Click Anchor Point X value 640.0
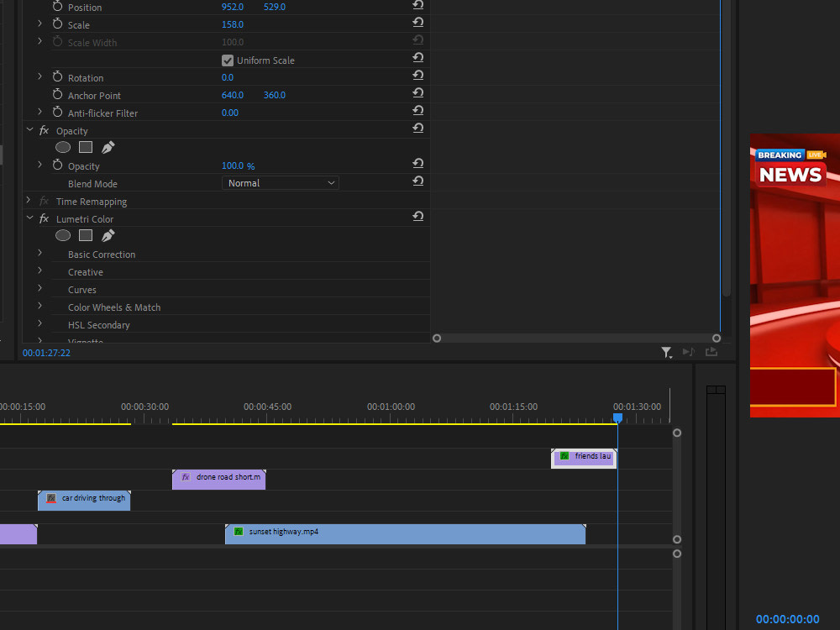The image size is (840, 630). point(233,96)
